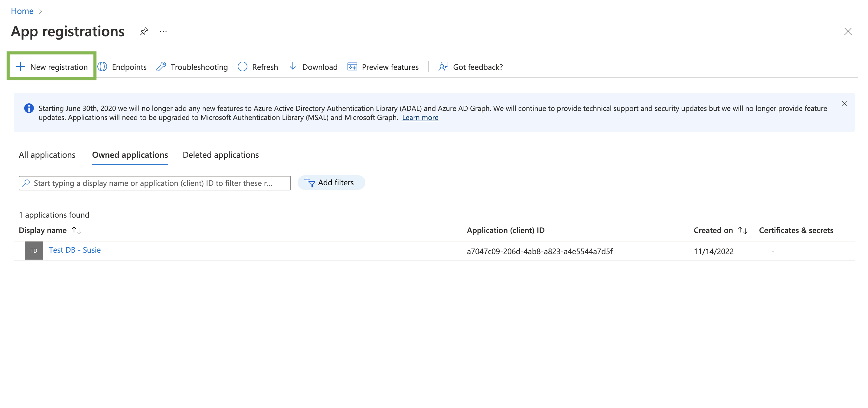Sort by Display name column arrows

click(x=77, y=230)
